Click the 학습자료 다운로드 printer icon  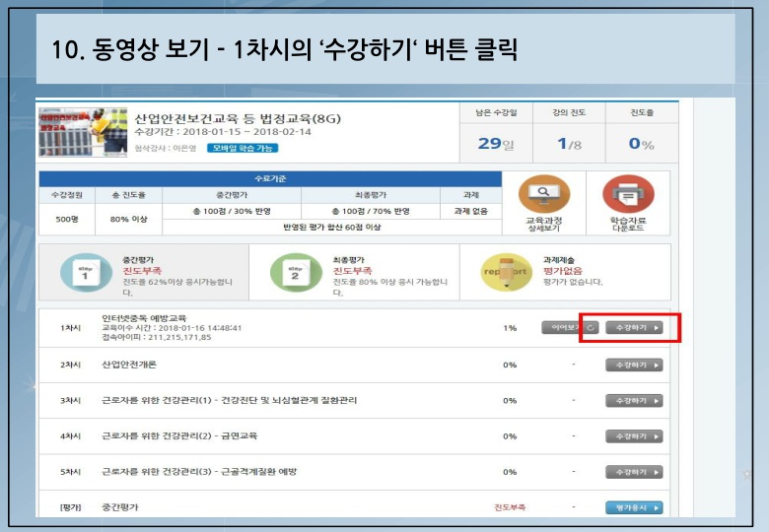(x=621, y=196)
